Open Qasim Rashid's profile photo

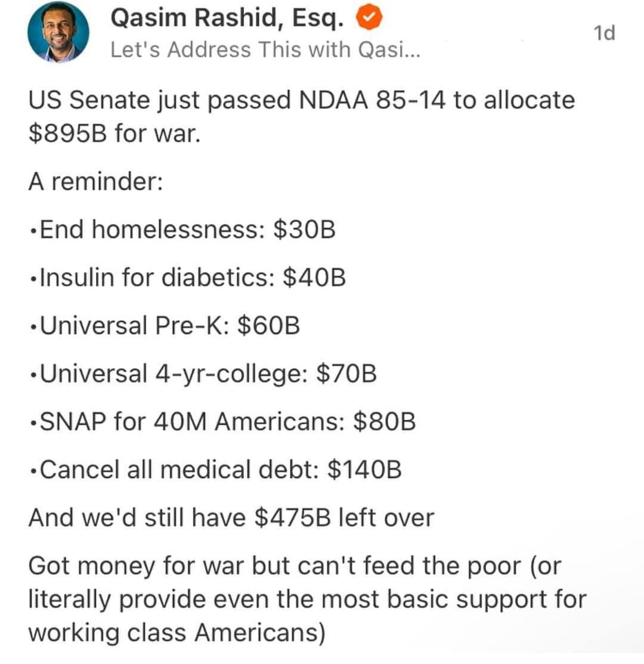click(x=58, y=32)
